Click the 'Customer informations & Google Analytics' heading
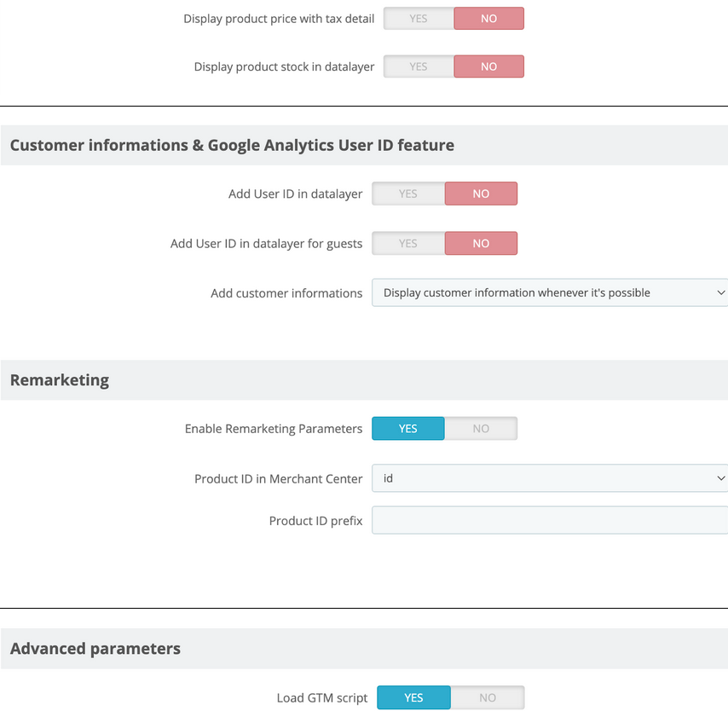The height and width of the screenshot is (711, 728). coord(232,146)
